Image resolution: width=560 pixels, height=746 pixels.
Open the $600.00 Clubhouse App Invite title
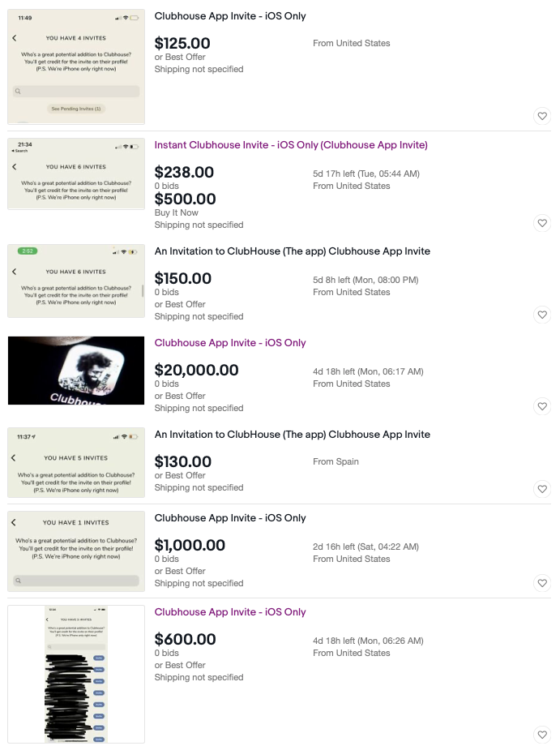(x=230, y=612)
